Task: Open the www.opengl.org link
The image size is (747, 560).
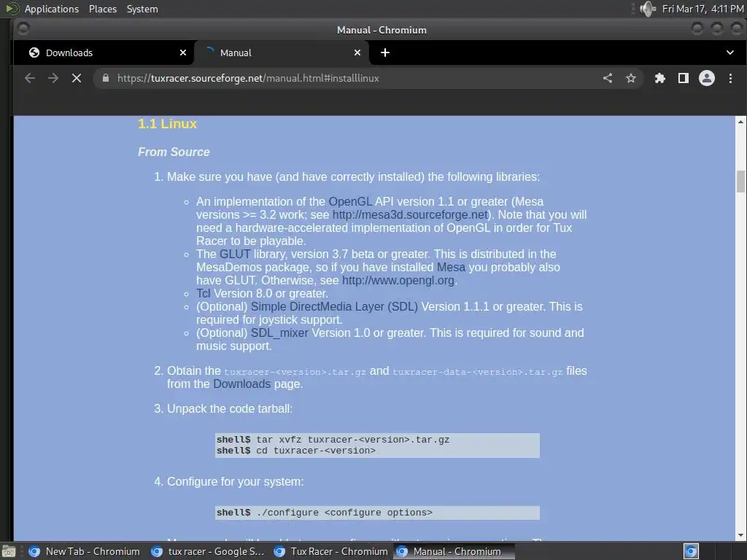Action: click(x=398, y=280)
